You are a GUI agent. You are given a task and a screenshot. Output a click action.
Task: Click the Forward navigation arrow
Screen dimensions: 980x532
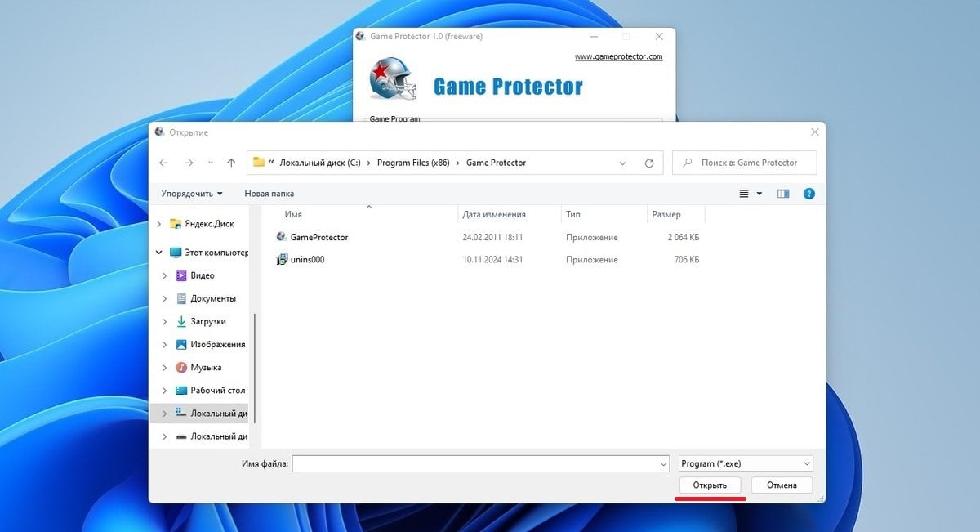[x=189, y=163]
